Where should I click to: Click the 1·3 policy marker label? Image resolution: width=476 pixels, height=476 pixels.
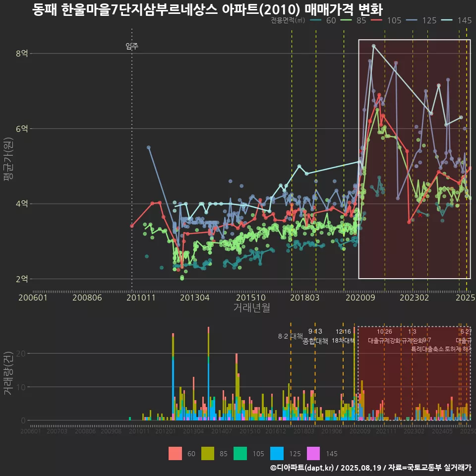tap(412, 332)
